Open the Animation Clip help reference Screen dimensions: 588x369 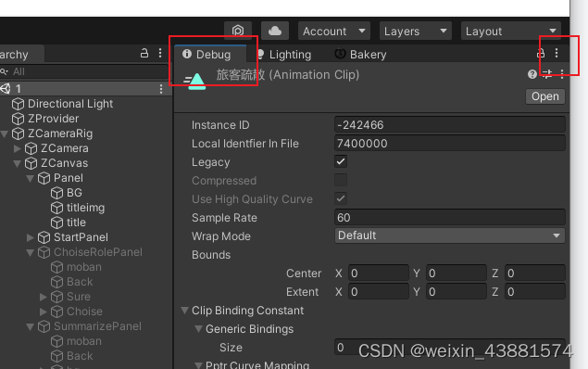(532, 74)
